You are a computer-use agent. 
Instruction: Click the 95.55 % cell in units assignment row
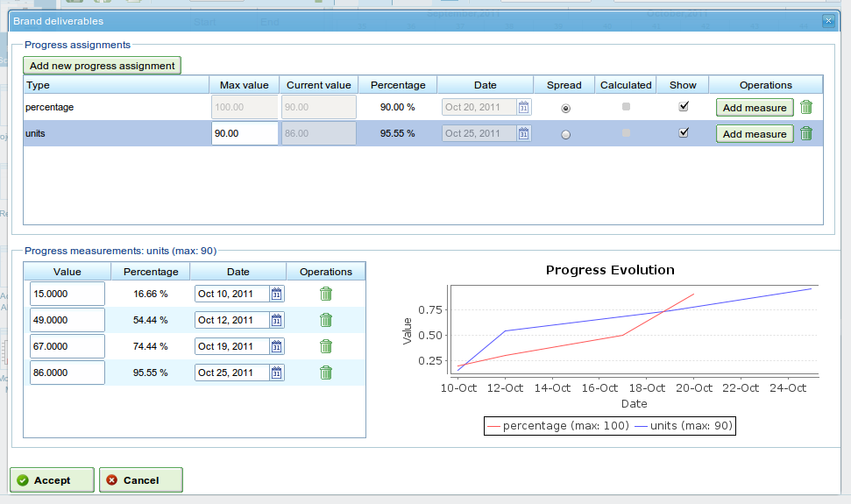[397, 133]
